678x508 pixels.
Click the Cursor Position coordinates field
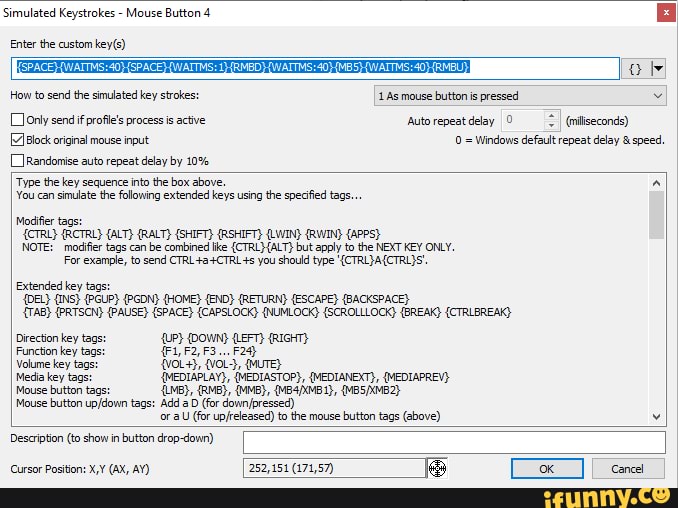coord(334,469)
